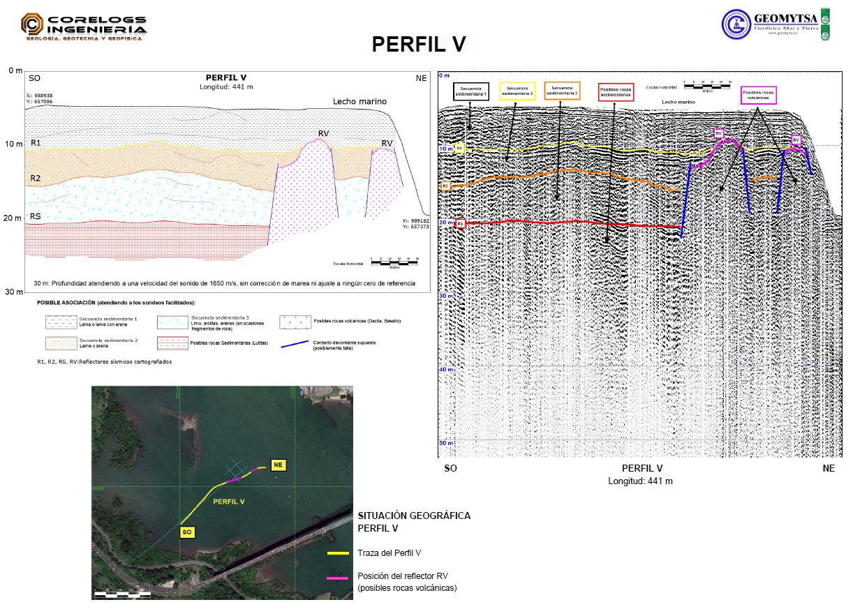Click the 30 m depth label in seismic section

[x=446, y=296]
